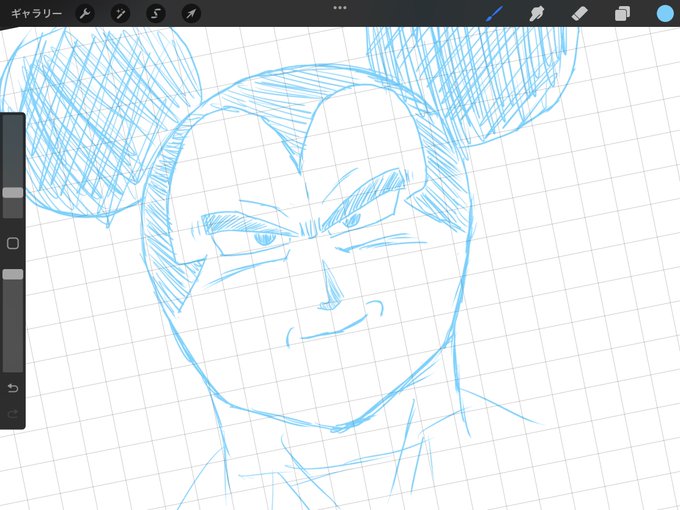
Task: Open the Adjustments magic wand menu
Action: [120, 14]
